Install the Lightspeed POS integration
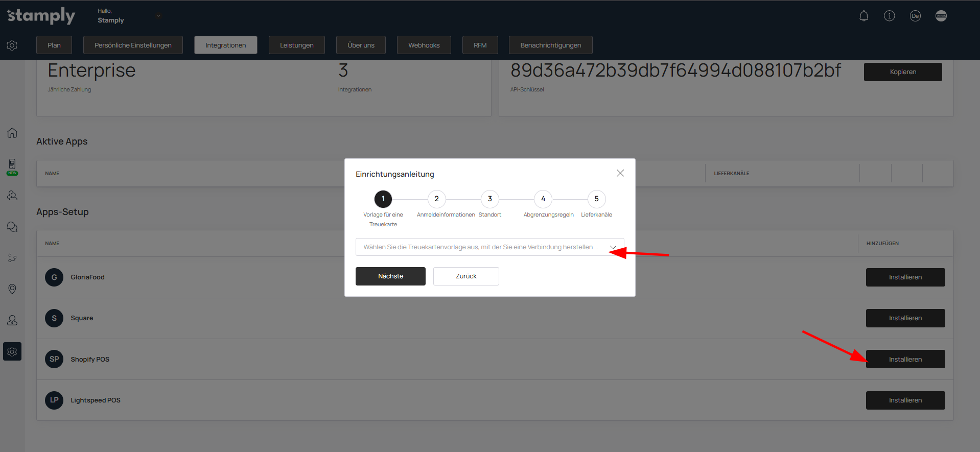 (905, 400)
